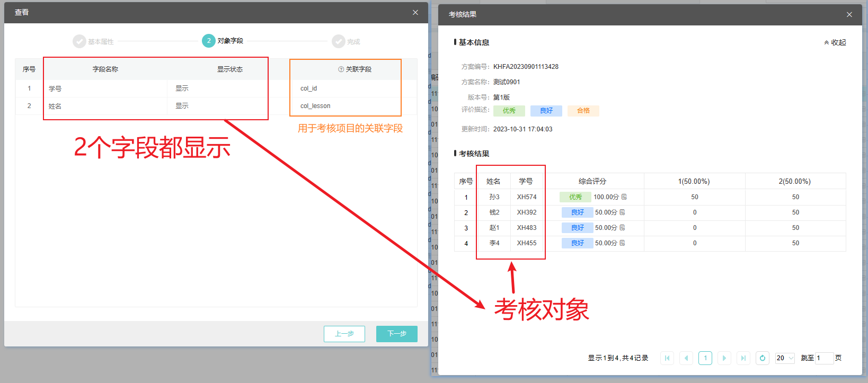This screenshot has height=383, width=868.
Task: Open score detail icon for 孙3
Action: click(624, 197)
